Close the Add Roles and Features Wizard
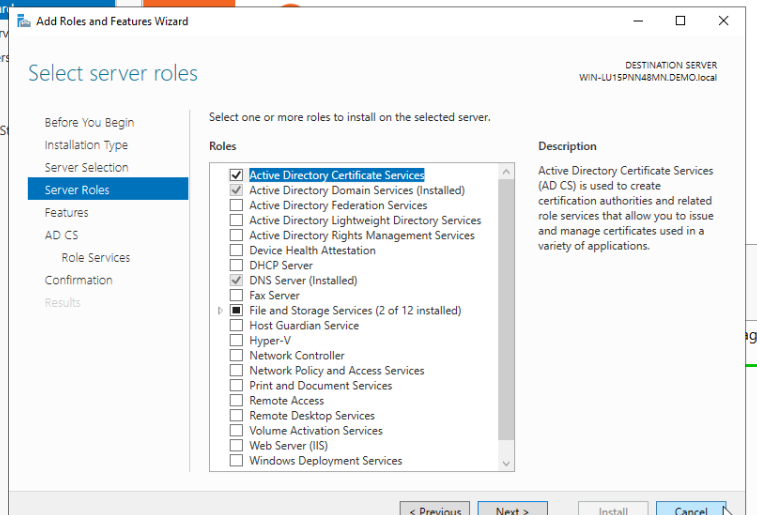757x515 pixels. (x=723, y=21)
